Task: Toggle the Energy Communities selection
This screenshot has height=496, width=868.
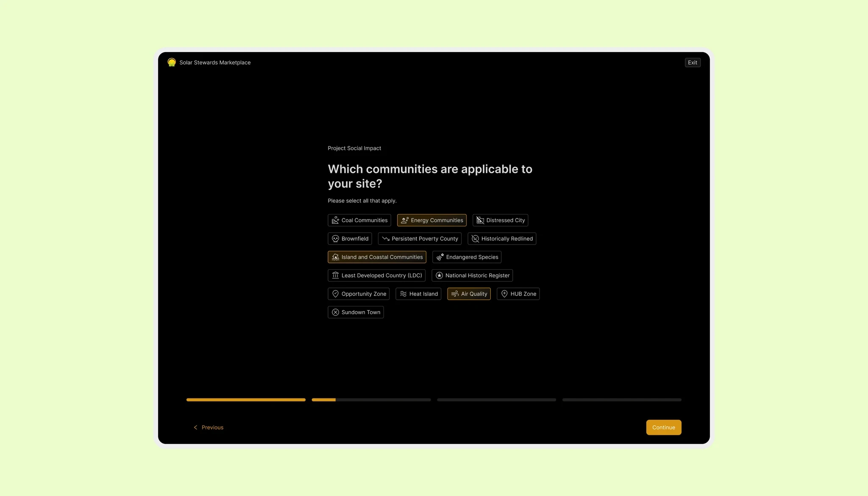Action: click(x=431, y=220)
